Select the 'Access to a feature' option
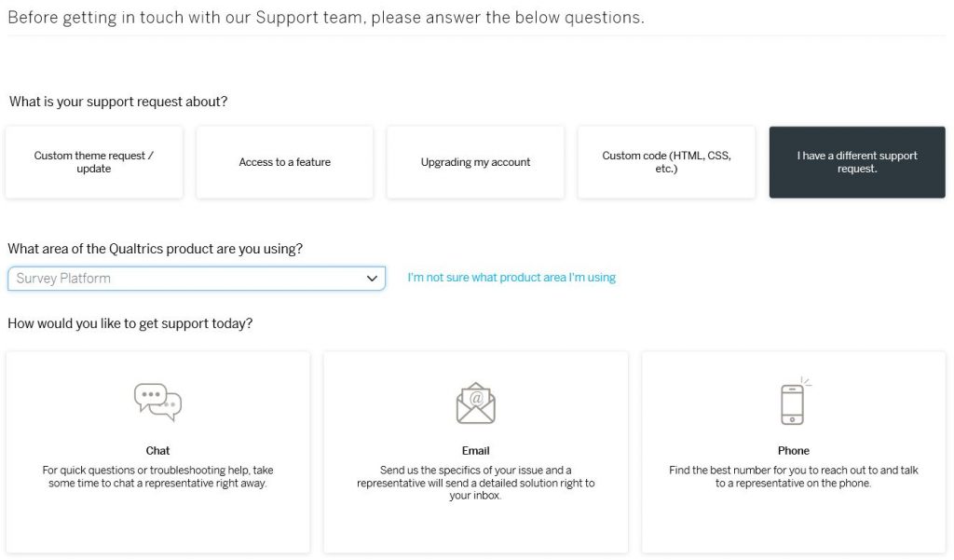Viewport: 954px width, 560px height. [285, 162]
